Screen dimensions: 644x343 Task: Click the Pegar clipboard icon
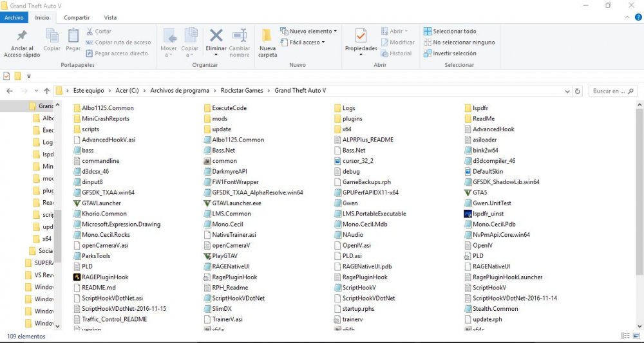73,35
